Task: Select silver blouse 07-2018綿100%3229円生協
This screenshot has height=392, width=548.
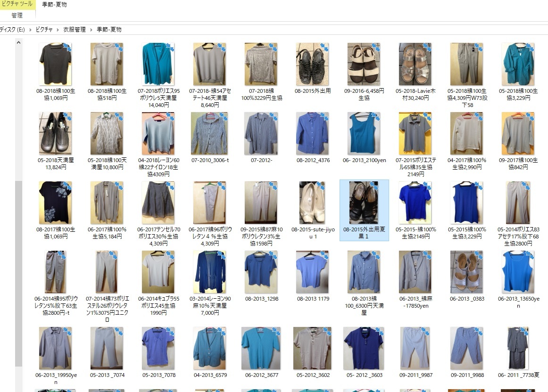Action: point(261,64)
